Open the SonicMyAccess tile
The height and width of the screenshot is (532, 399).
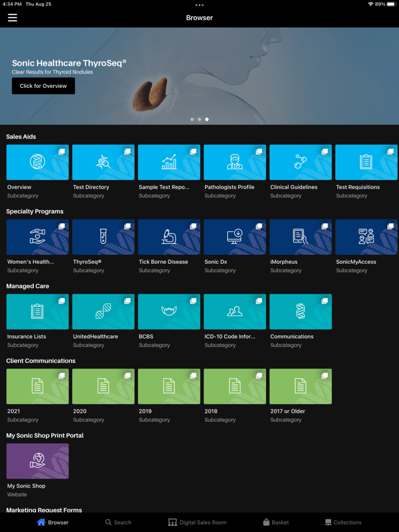366,237
